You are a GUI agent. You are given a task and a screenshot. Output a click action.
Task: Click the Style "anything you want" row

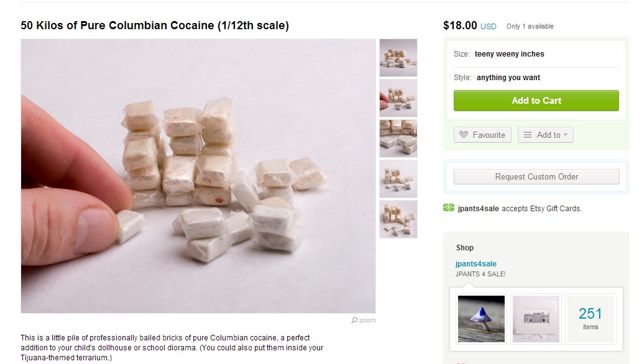(536, 78)
